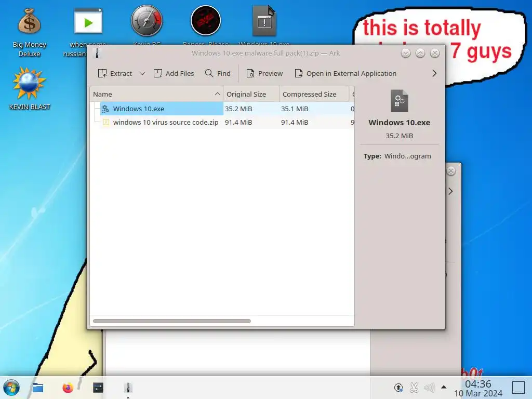The height and width of the screenshot is (399, 532).
Task: Close the background window behind Ark
Action: click(x=451, y=171)
